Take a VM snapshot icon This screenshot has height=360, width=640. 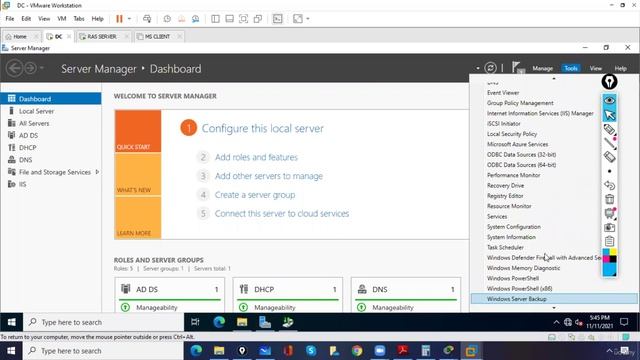pos(167,19)
